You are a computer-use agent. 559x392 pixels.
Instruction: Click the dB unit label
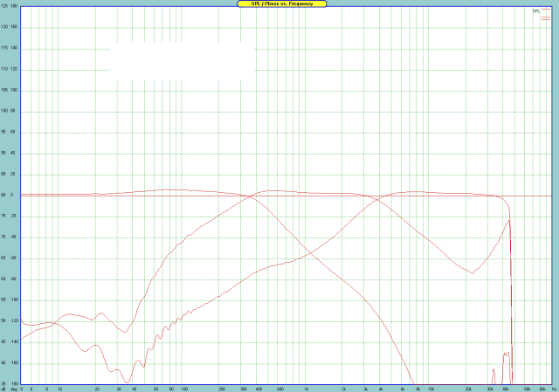point(3,389)
